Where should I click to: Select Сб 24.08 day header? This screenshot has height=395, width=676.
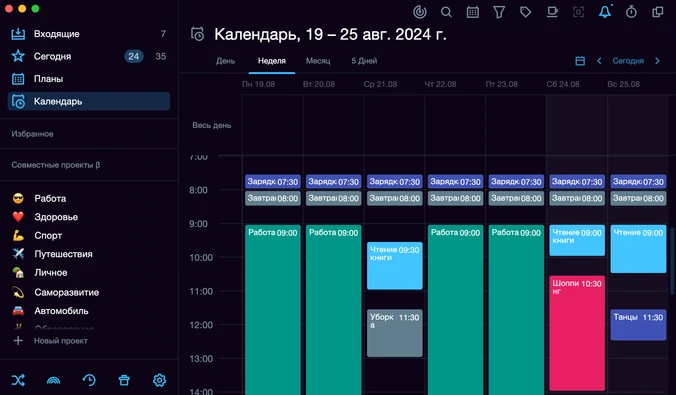point(563,84)
